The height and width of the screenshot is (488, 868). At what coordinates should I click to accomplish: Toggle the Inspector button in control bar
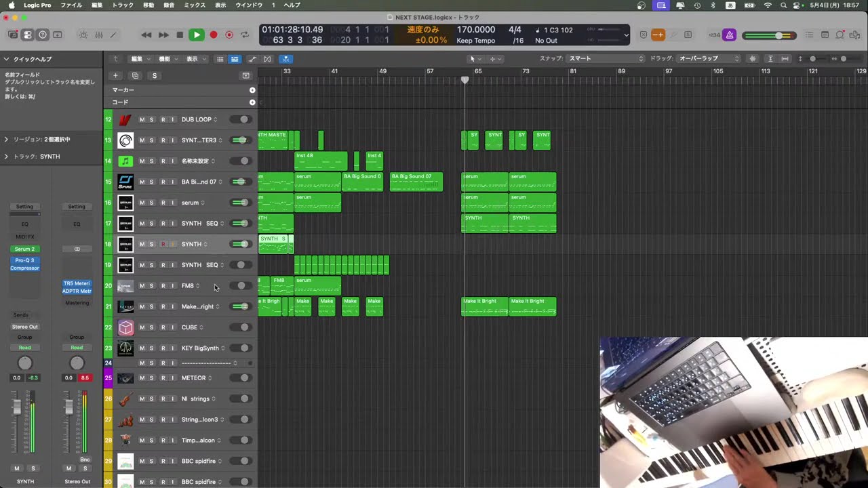pyautogui.click(x=28, y=35)
